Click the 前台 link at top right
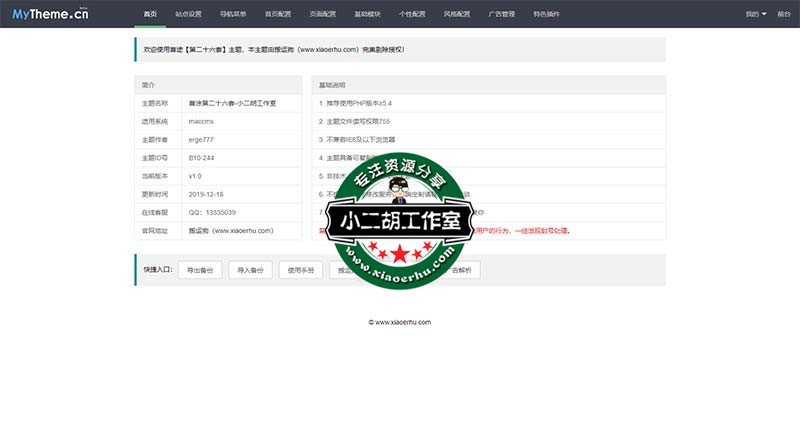Image resolution: width=800 pixels, height=445 pixels. [x=783, y=15]
